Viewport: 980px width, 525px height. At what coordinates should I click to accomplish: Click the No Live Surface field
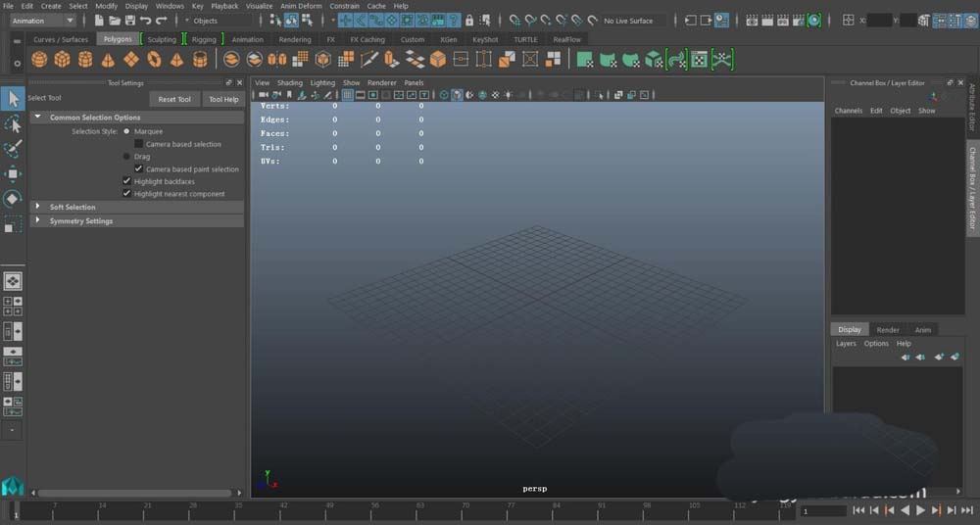[633, 21]
